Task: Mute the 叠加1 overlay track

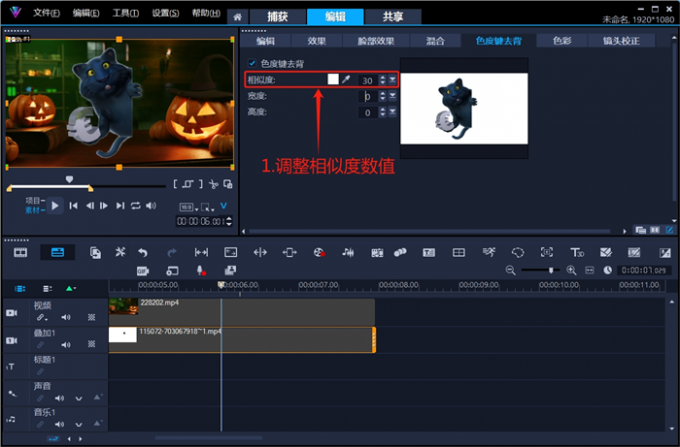Action: [x=66, y=345]
